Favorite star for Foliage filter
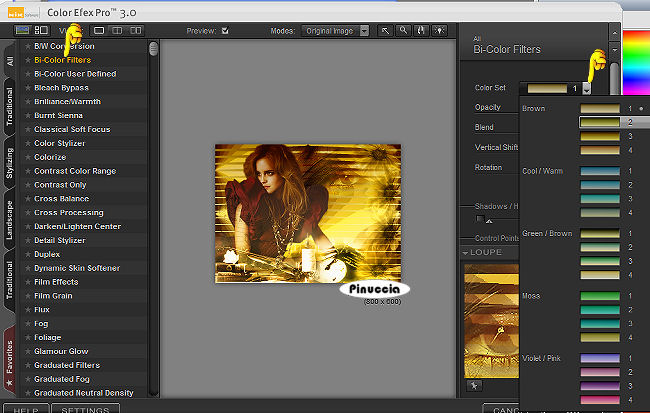The height and width of the screenshot is (413, 650). pyautogui.click(x=28, y=338)
